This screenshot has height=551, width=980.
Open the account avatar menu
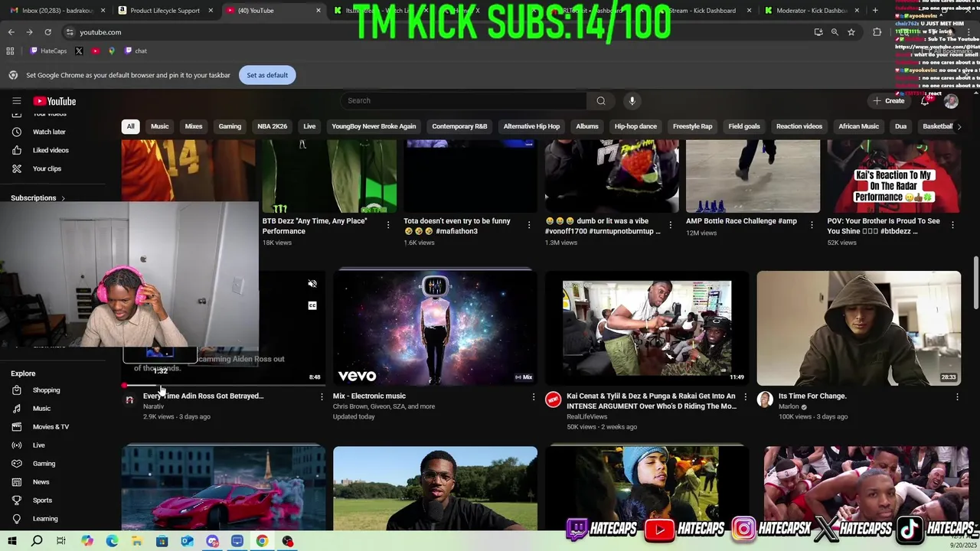(951, 100)
